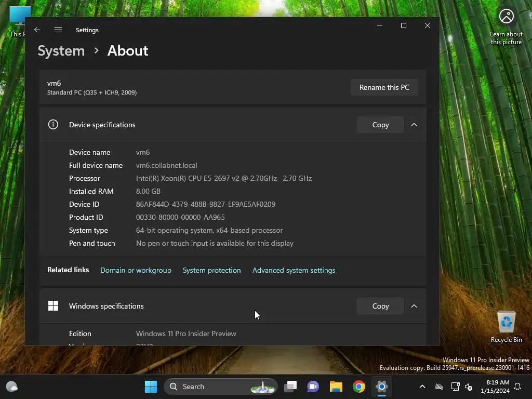Viewport: 532px width, 399px height.
Task: Open the weather widgets icon
Action: click(x=12, y=387)
